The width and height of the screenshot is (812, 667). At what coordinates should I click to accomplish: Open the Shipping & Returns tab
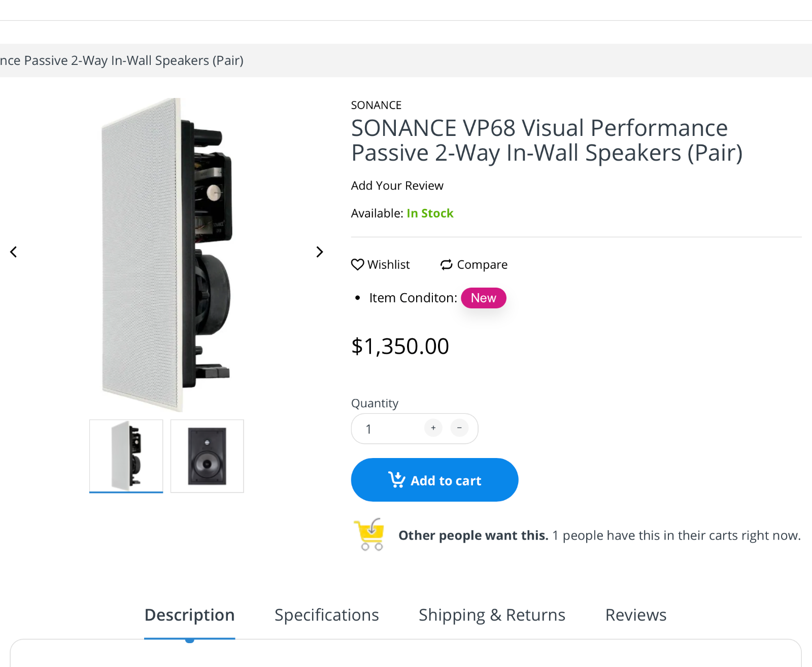pos(491,615)
